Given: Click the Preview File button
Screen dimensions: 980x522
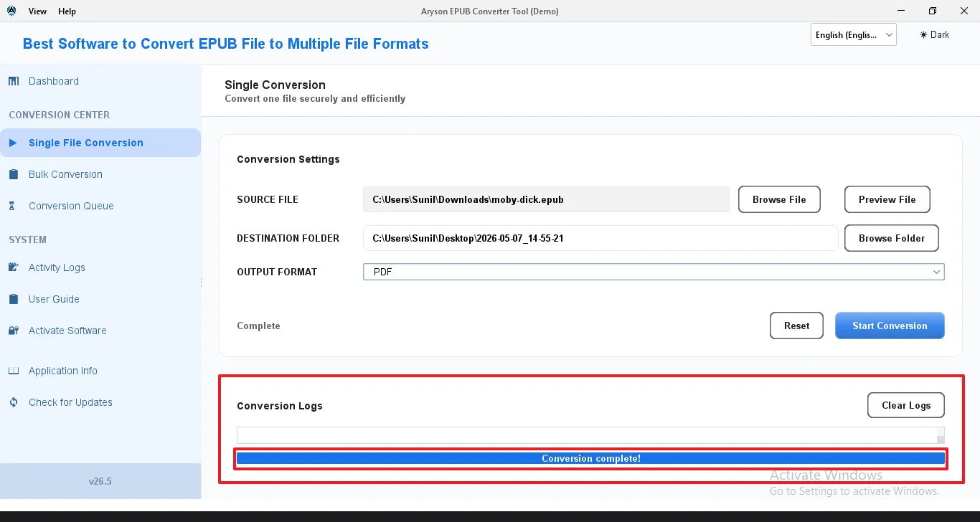Looking at the screenshot, I should click(x=887, y=199).
